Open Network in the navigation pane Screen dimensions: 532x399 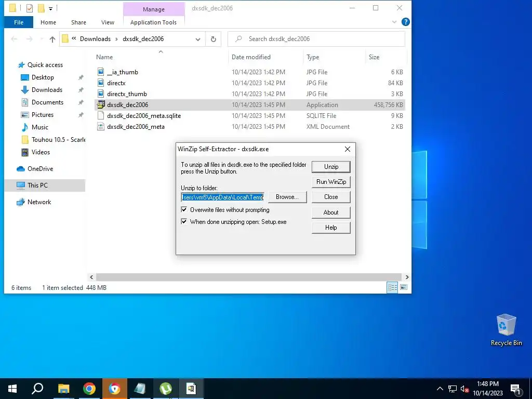pyautogui.click(x=39, y=202)
